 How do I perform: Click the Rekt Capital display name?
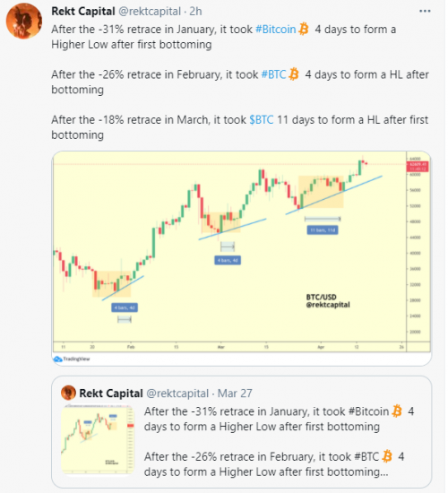tap(83, 12)
